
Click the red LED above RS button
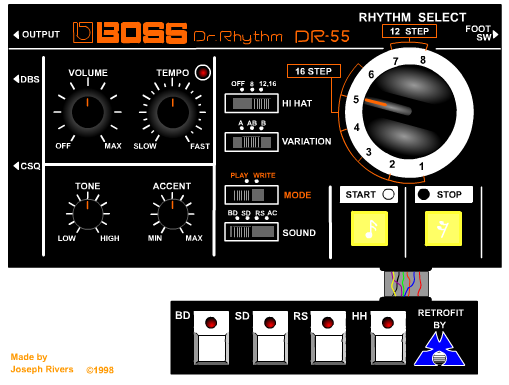click(x=328, y=323)
